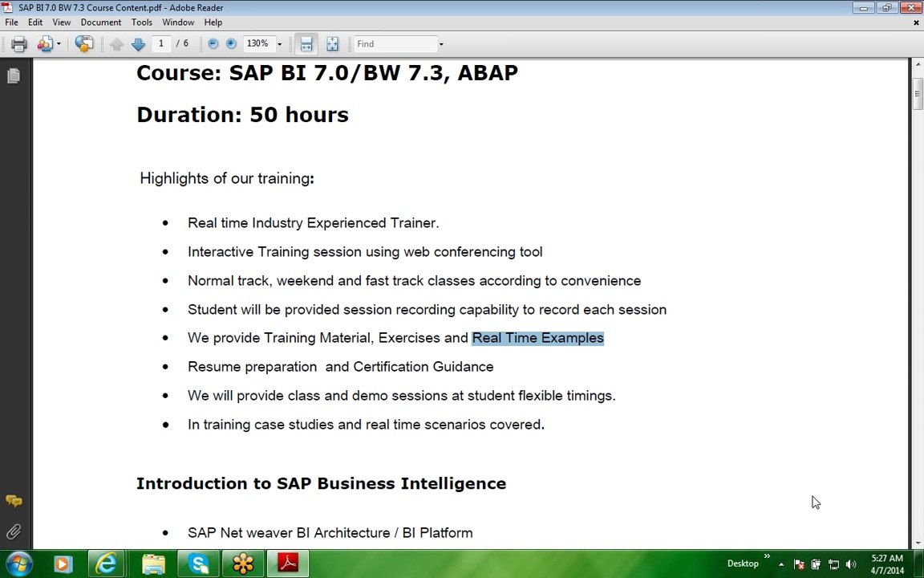This screenshot has height=578, width=924.
Task: Click 'Resume preparation and Certification Guidance' line
Action: pos(341,367)
